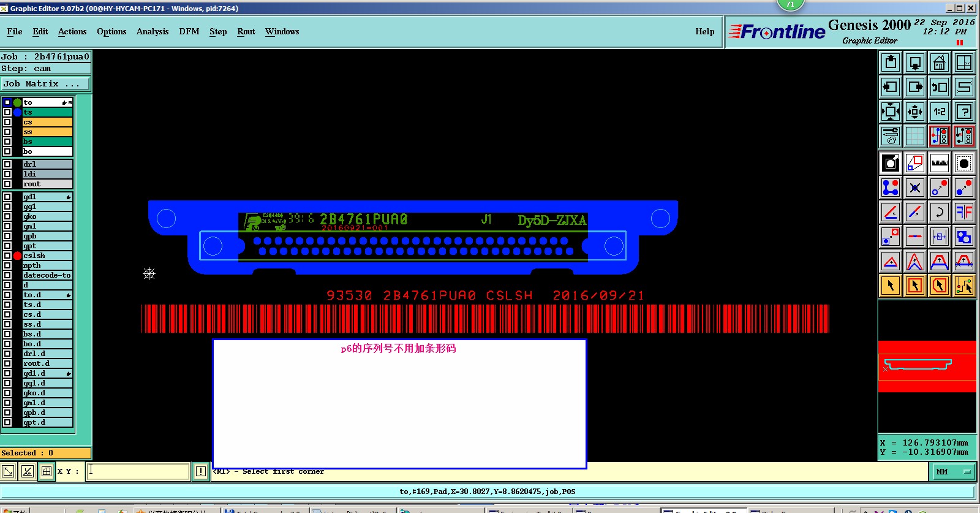Click the 'Selected : 0' status text

point(28,453)
